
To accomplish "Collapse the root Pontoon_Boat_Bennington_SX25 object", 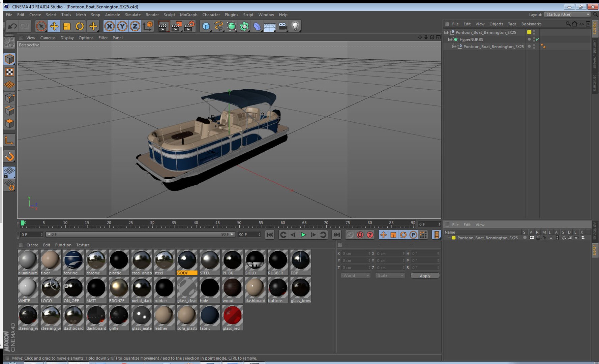I will 446,32.
